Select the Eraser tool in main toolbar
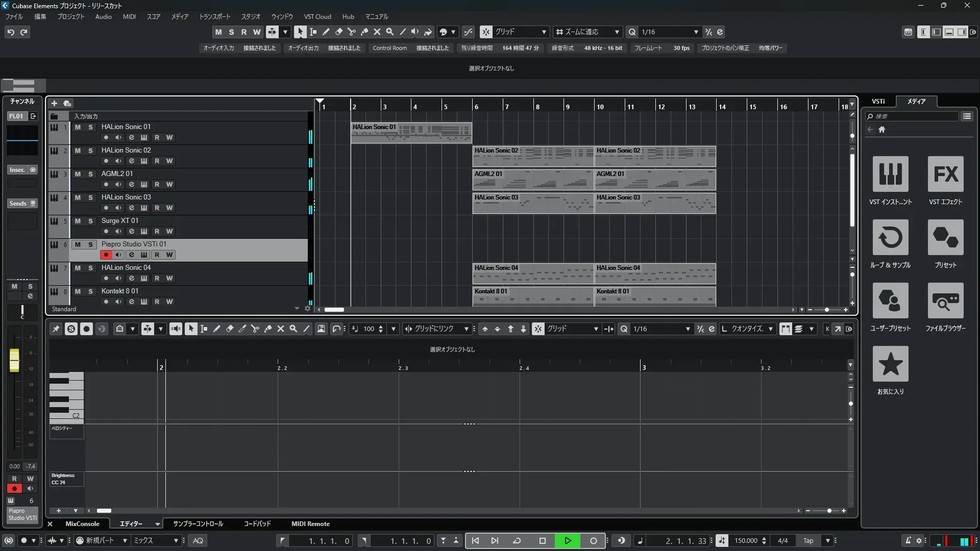 [x=339, y=32]
